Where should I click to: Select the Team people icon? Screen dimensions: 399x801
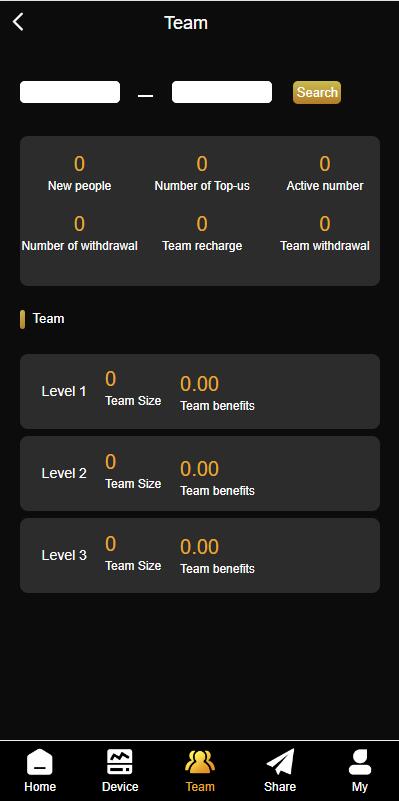(x=200, y=762)
